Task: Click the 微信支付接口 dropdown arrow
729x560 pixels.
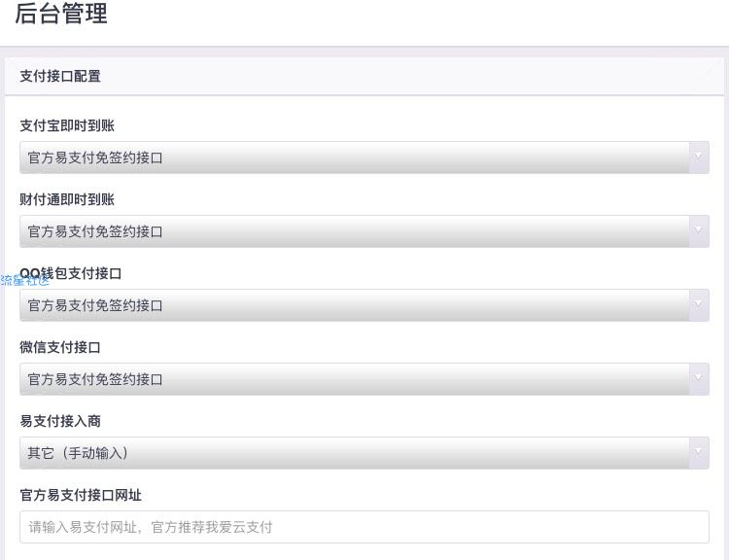Action: [x=697, y=378]
